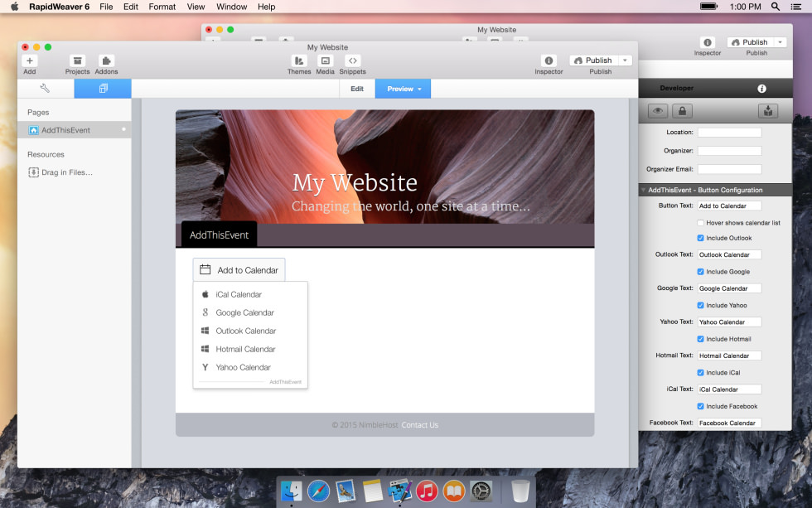Open iBooks from the Dock
This screenshot has height=508, width=812.
454,491
